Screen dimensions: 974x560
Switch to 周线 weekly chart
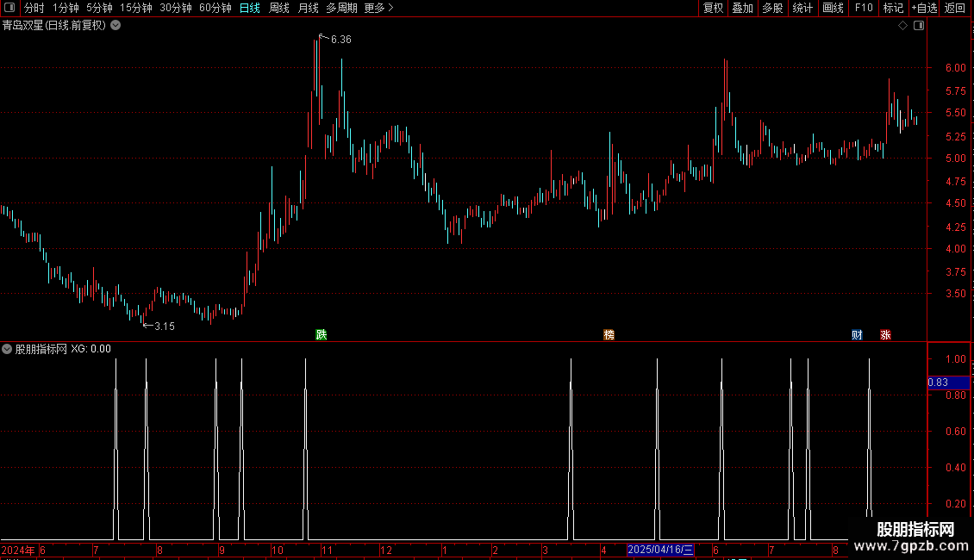(279, 8)
